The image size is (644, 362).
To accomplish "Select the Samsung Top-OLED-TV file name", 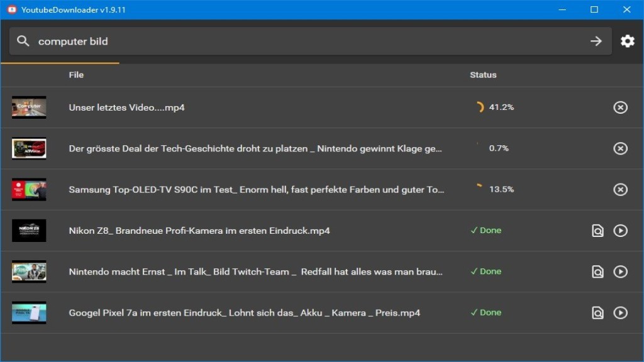I will click(x=258, y=189).
